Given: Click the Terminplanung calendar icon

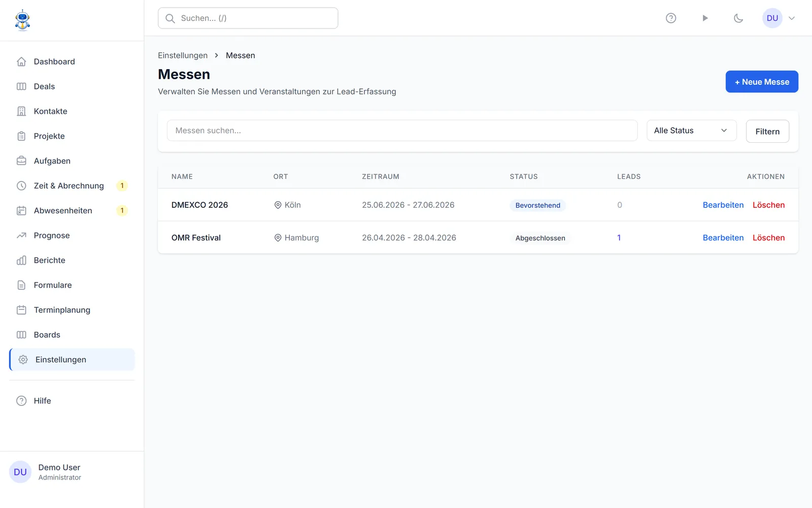Looking at the screenshot, I should pos(21,310).
